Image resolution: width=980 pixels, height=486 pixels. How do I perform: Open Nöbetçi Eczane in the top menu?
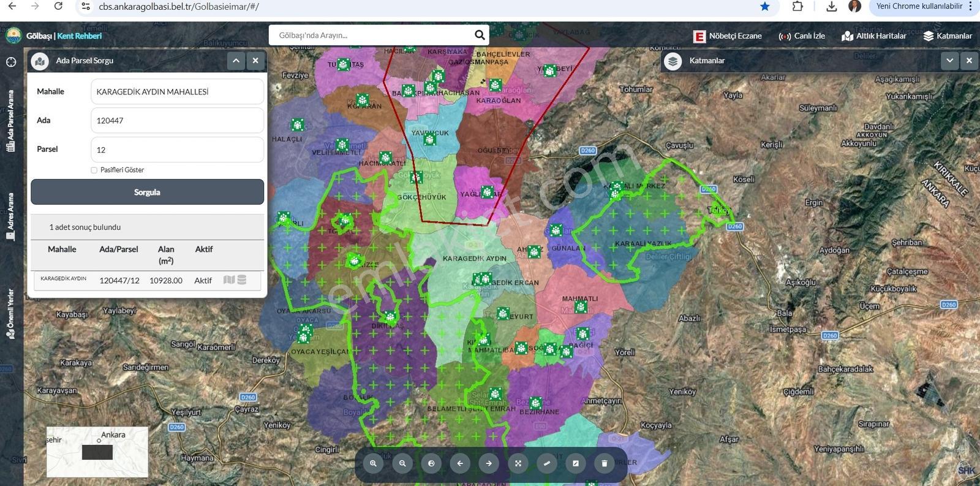tap(728, 36)
